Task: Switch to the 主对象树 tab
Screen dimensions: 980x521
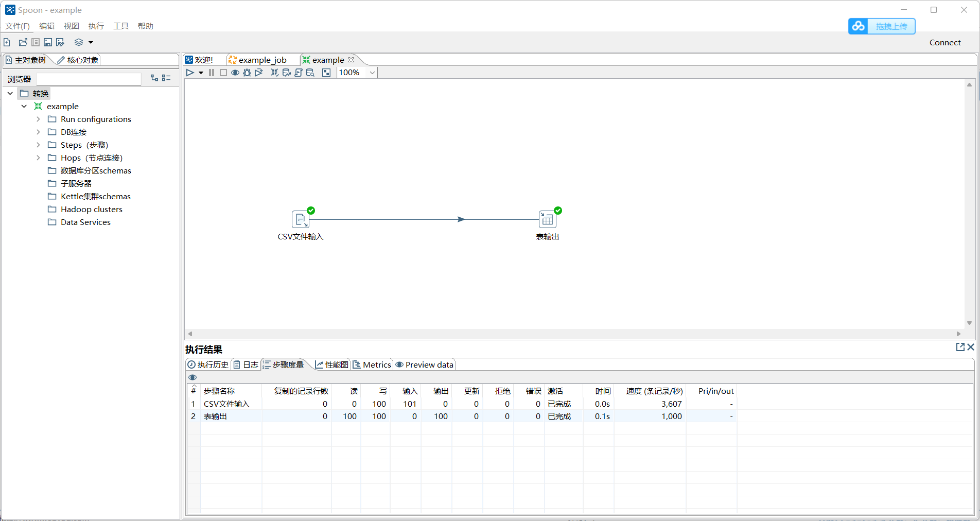Action: [26, 60]
